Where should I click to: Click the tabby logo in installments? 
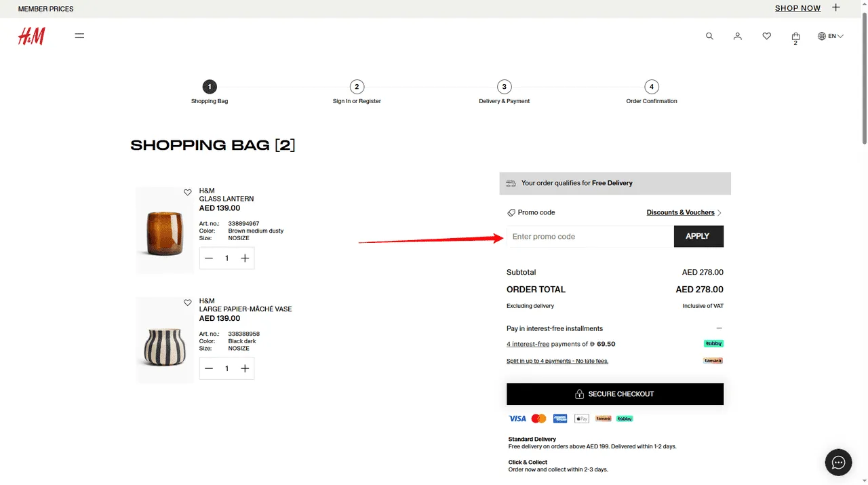point(713,343)
